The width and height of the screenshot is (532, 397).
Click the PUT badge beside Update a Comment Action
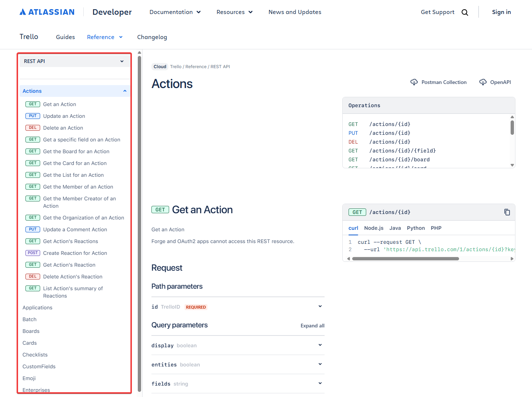32,229
